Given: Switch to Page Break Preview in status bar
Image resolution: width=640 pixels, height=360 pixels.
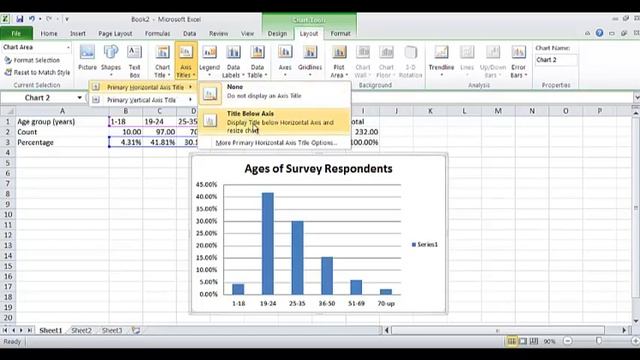Looking at the screenshot, I should (x=534, y=341).
